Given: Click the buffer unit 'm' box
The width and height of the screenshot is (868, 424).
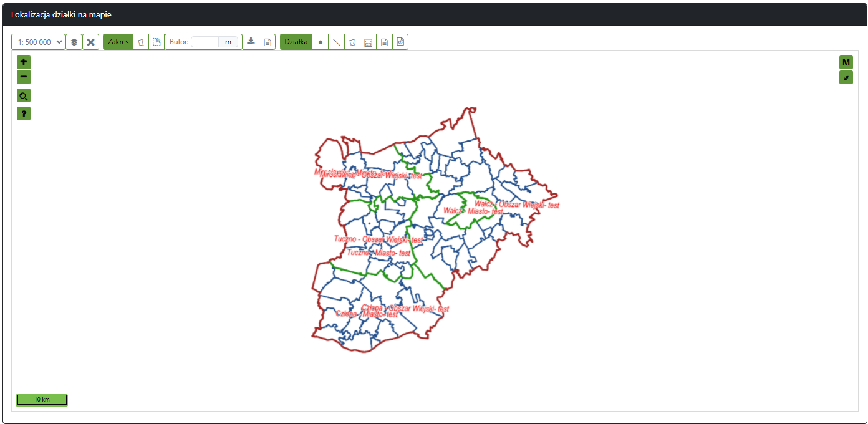Looking at the screenshot, I should (228, 42).
